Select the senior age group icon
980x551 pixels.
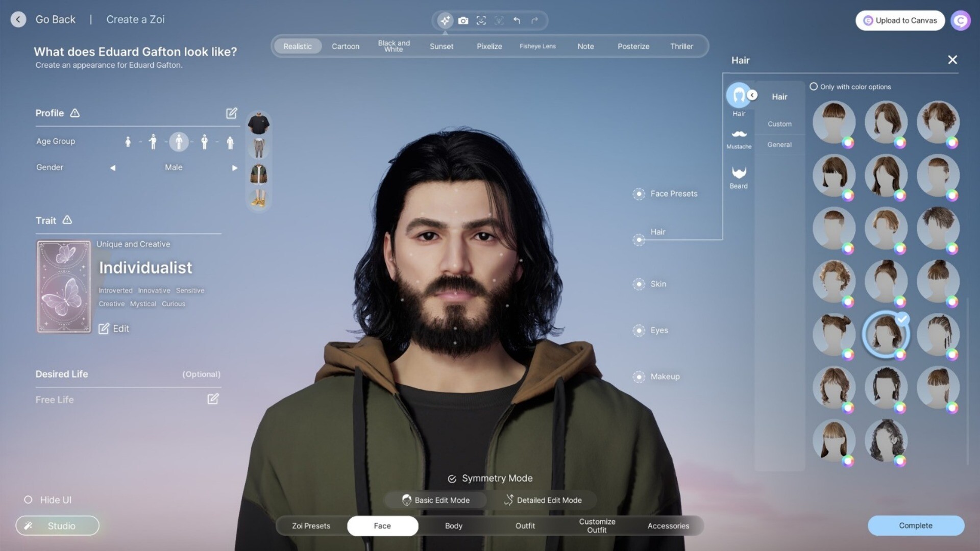click(x=230, y=142)
